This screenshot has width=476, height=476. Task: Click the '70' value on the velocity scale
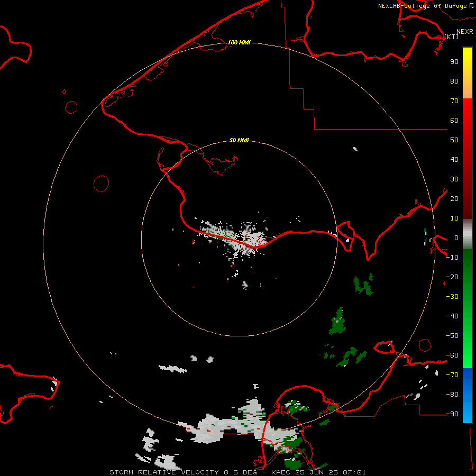(454, 101)
